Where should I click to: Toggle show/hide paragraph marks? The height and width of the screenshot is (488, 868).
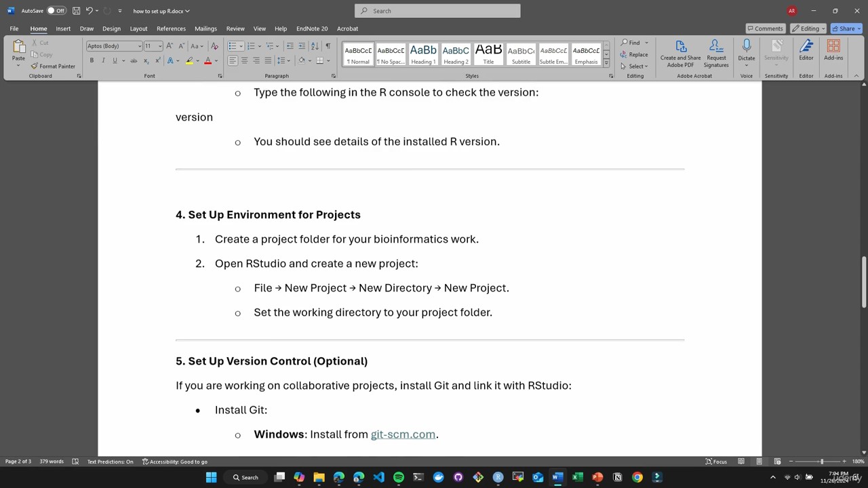(328, 46)
